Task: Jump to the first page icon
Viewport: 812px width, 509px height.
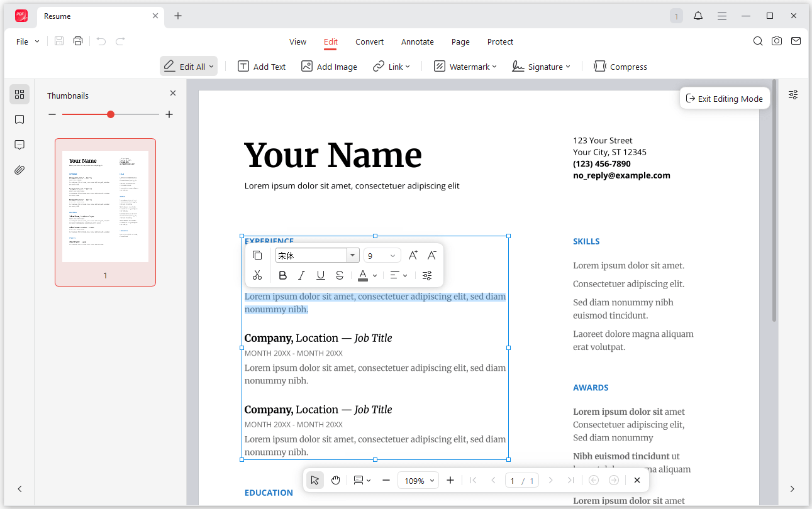Action: 474,480
